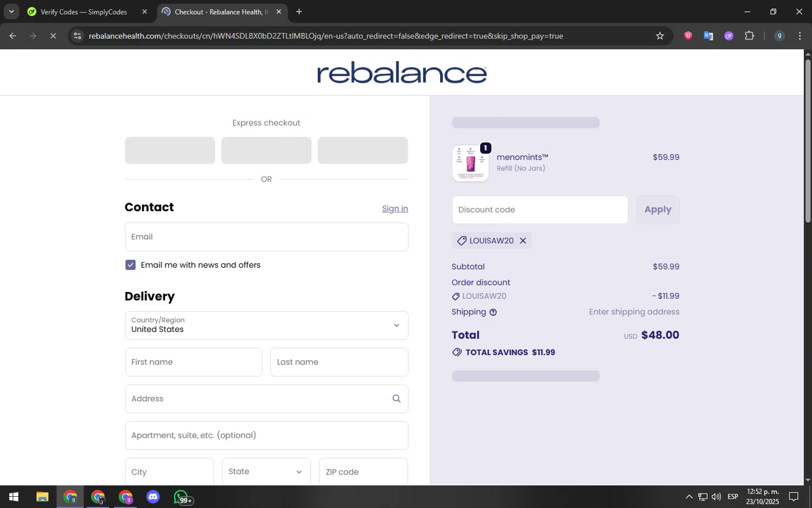Viewport: 812px width, 508px height.
Task: Click the Chrome taskbar icon next to Discord
Action: coord(126,497)
